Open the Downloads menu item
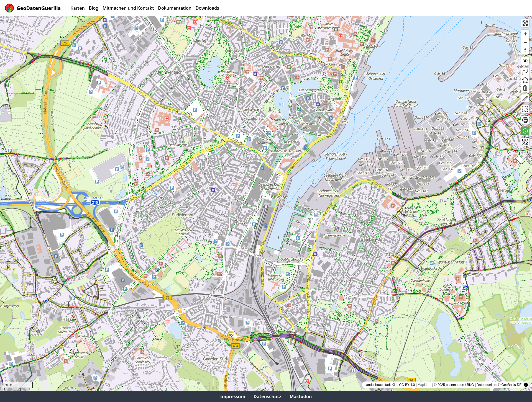 tap(207, 8)
